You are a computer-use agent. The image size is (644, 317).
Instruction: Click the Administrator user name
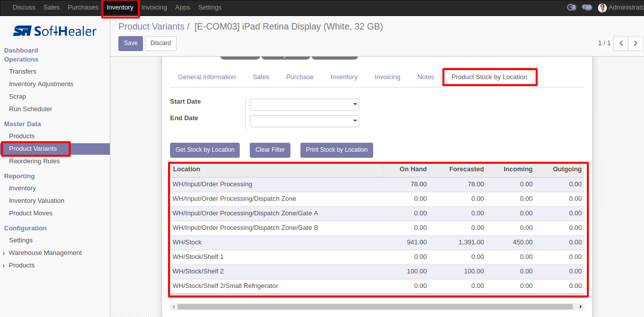(x=626, y=8)
